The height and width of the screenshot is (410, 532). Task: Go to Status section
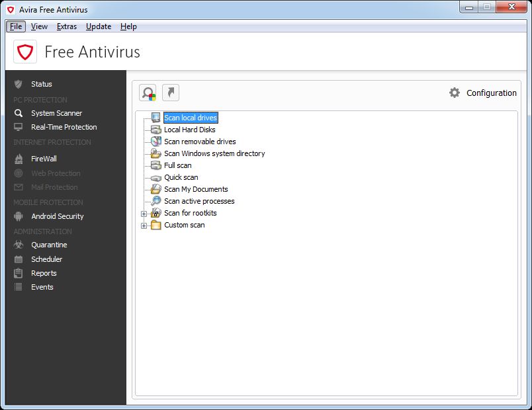click(42, 84)
